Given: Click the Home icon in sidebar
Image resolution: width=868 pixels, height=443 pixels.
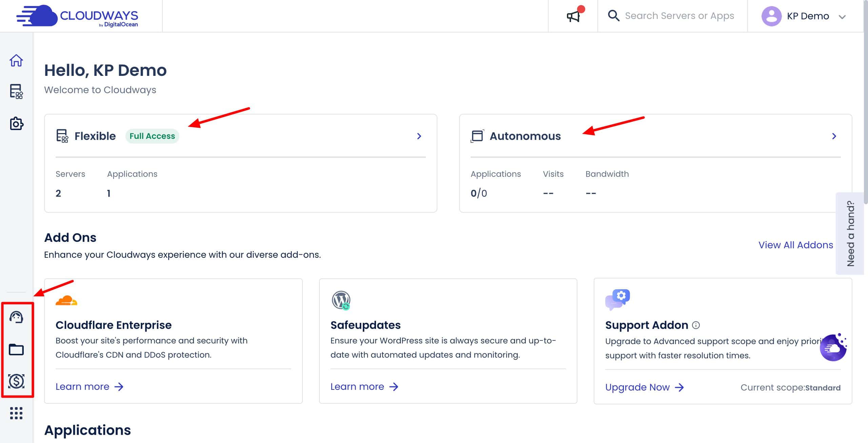Looking at the screenshot, I should coord(16,61).
